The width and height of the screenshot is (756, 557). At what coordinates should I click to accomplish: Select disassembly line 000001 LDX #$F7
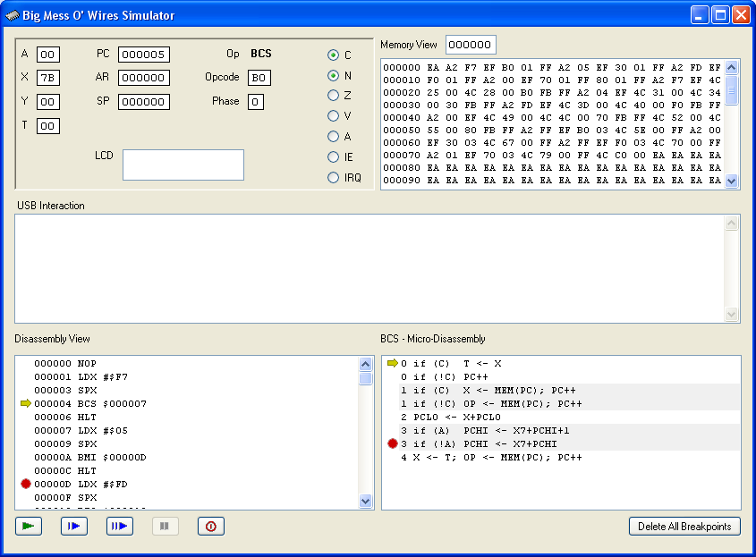click(x=81, y=376)
